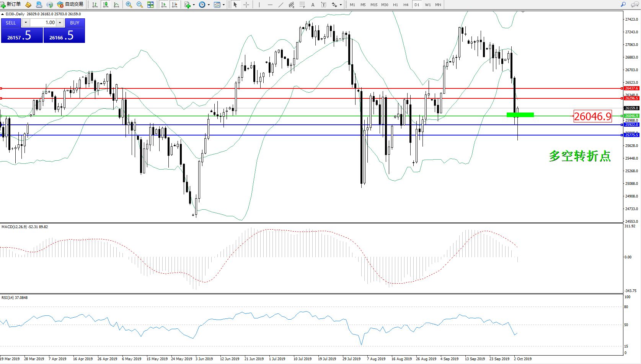Select the crosshair tool
The height and width of the screenshot is (364, 641).
click(x=246, y=5)
